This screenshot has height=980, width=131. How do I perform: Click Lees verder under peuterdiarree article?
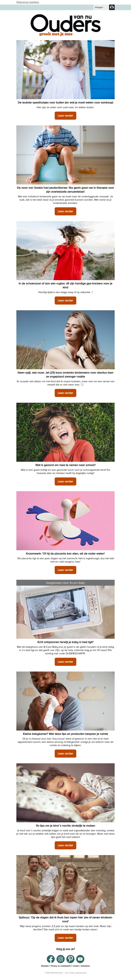[65, 211]
